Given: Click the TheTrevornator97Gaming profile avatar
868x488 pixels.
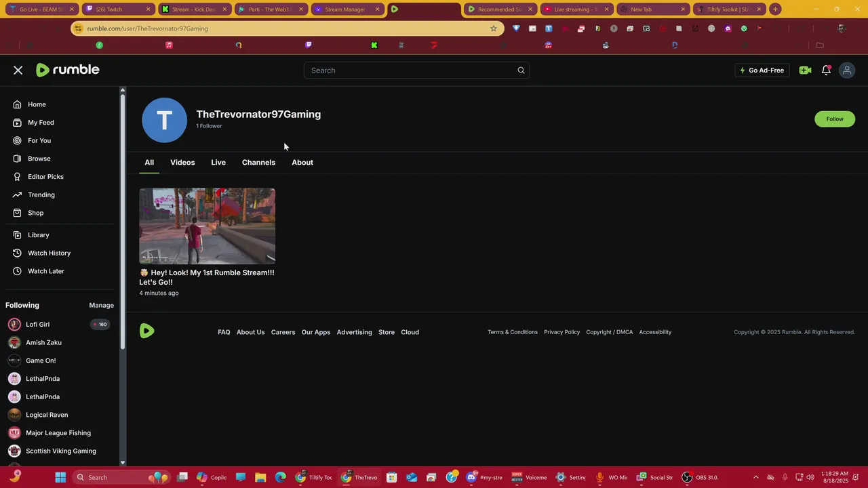Looking at the screenshot, I should point(164,120).
